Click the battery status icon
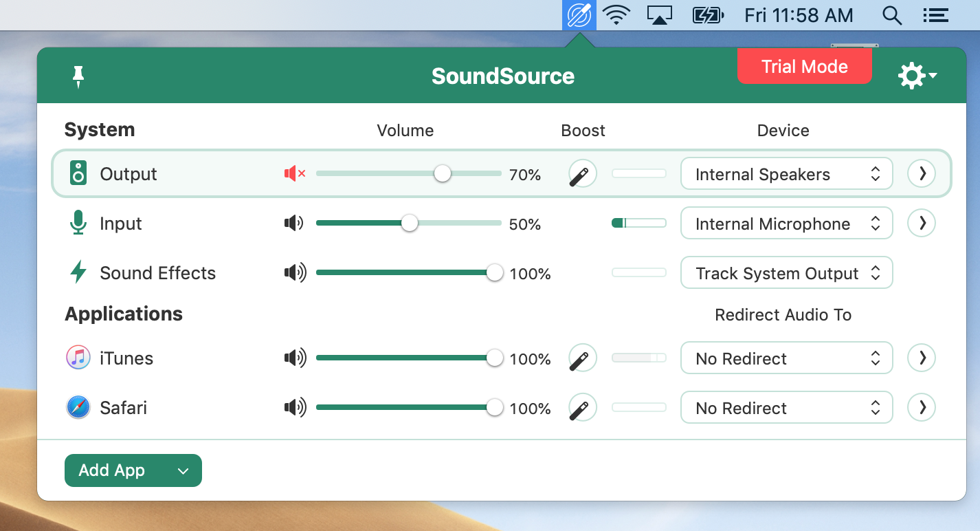The width and height of the screenshot is (980, 531). pyautogui.click(x=708, y=15)
